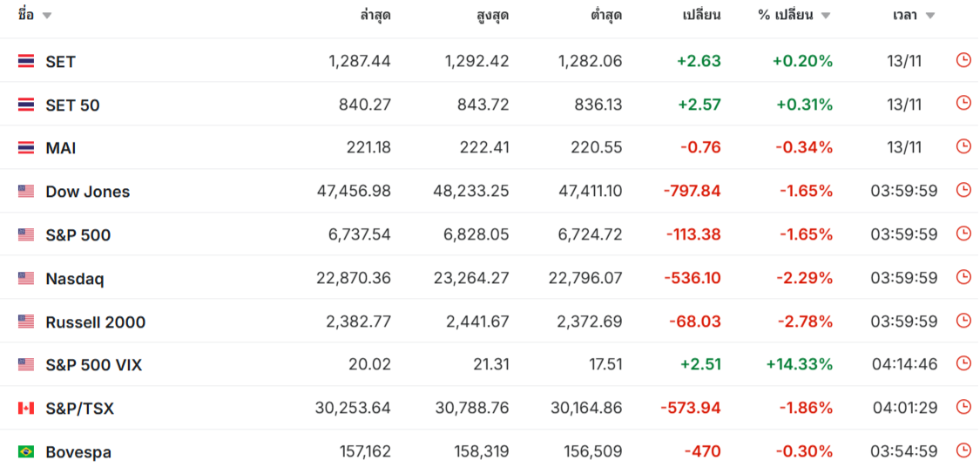Click the sort arrow beside เวลา header

[x=930, y=16]
